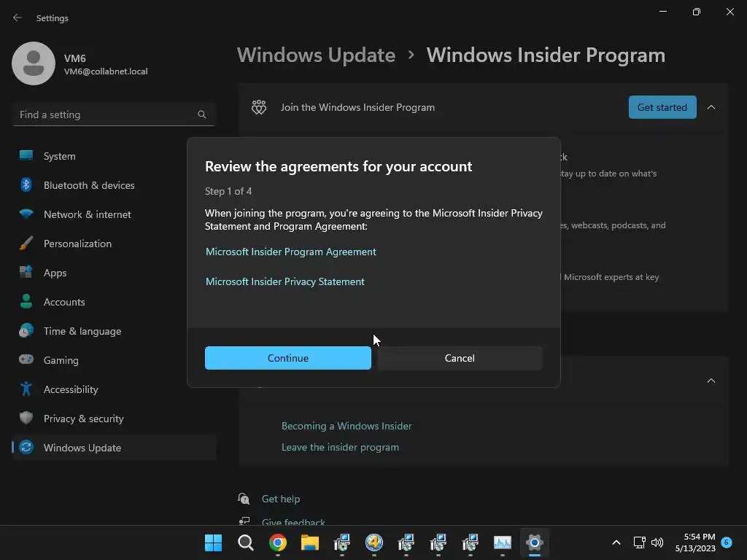
Task: Click the Settings gear on taskbar
Action: tap(535, 542)
